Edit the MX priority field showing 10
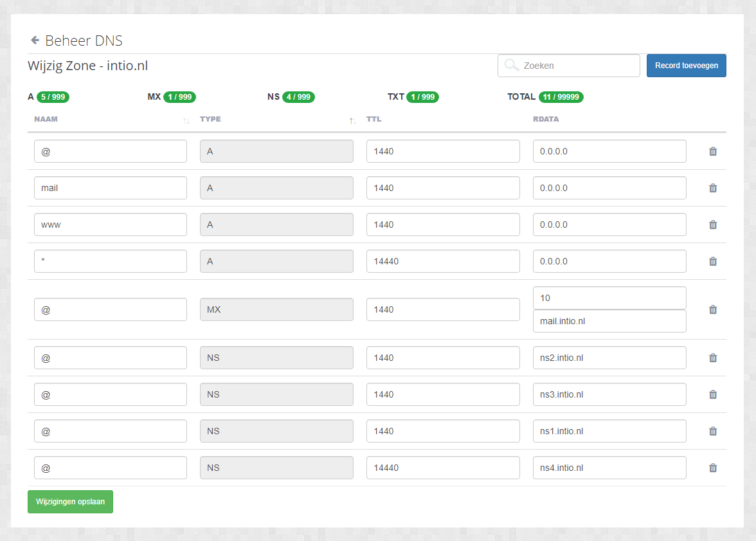The height and width of the screenshot is (541, 756). [609, 298]
